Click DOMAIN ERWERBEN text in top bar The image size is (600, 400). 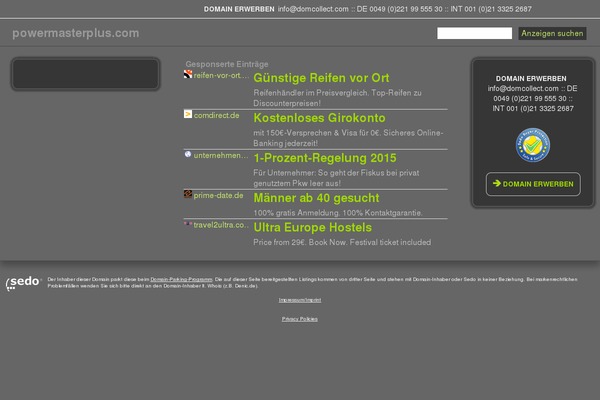(x=239, y=9)
